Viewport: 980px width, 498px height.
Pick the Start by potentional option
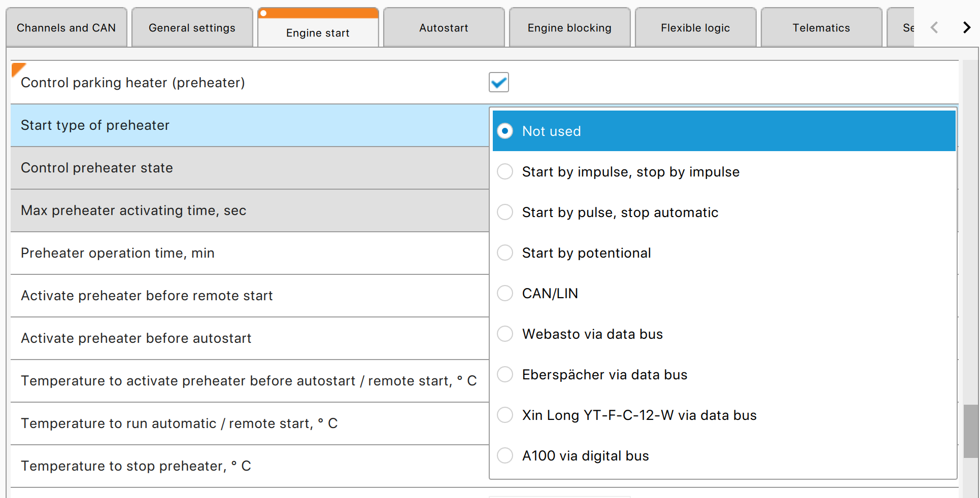(724, 253)
